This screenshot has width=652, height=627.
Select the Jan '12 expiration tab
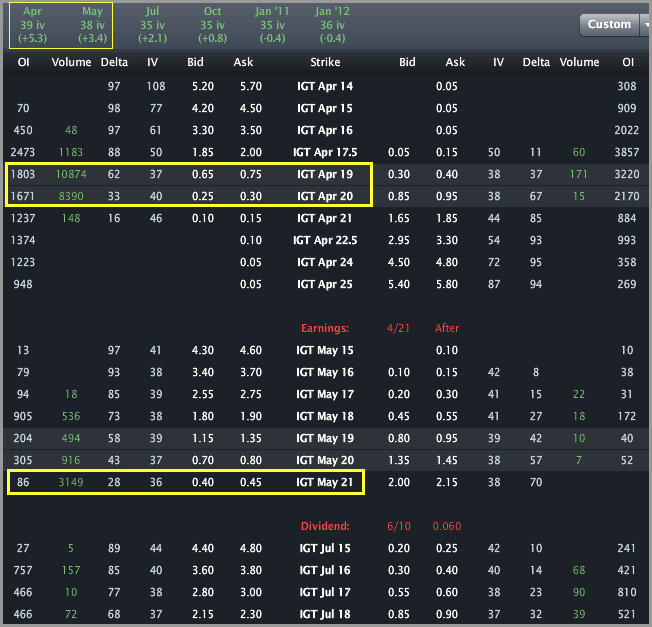point(332,25)
